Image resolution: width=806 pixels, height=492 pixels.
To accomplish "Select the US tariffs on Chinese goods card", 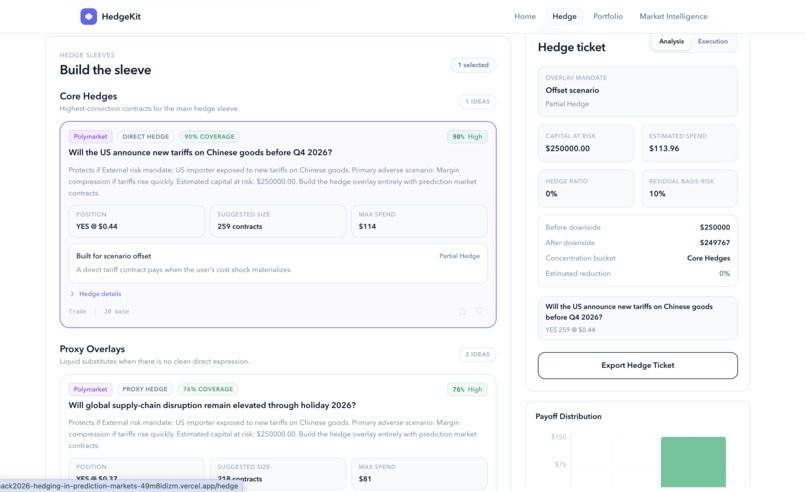I will point(278,224).
